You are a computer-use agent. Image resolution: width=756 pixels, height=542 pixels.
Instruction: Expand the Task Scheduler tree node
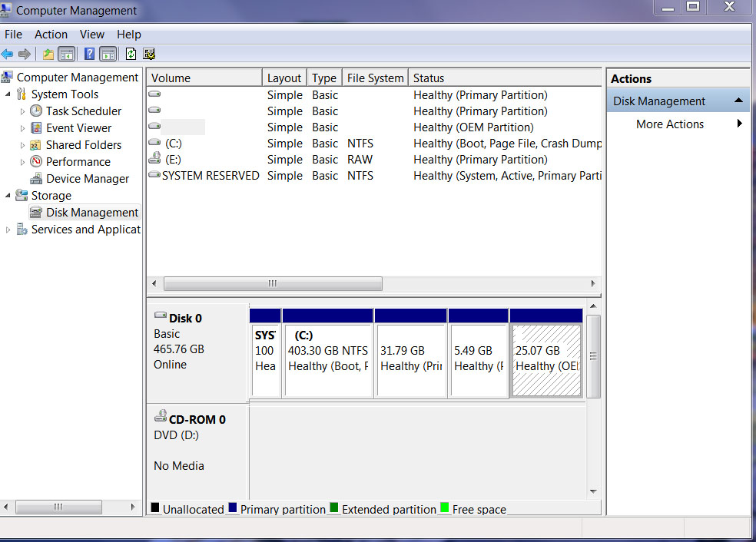[23, 111]
